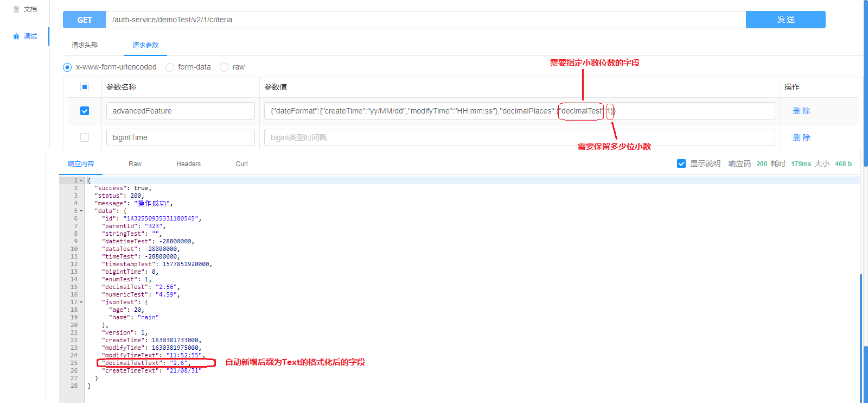
Task: Select form-data radio option
Action: click(x=170, y=67)
